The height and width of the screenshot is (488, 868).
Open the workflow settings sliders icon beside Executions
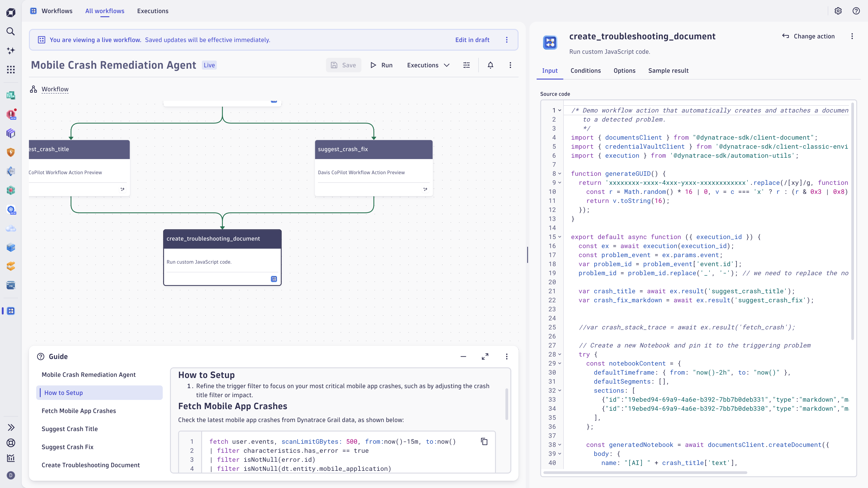coord(466,65)
